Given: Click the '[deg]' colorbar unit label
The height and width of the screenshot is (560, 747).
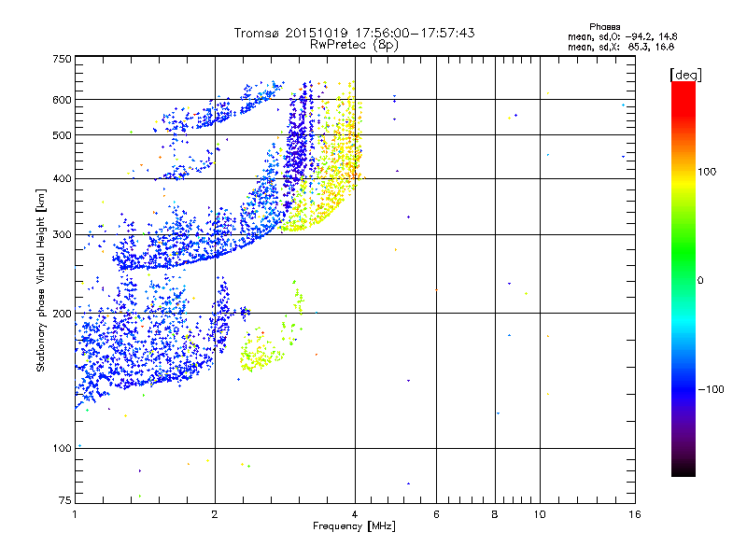Looking at the screenshot, I should pyautogui.click(x=685, y=75).
